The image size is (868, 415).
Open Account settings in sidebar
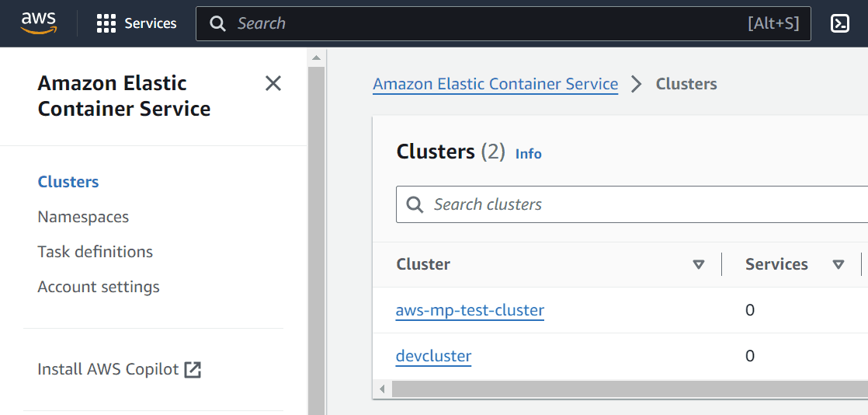tap(99, 287)
